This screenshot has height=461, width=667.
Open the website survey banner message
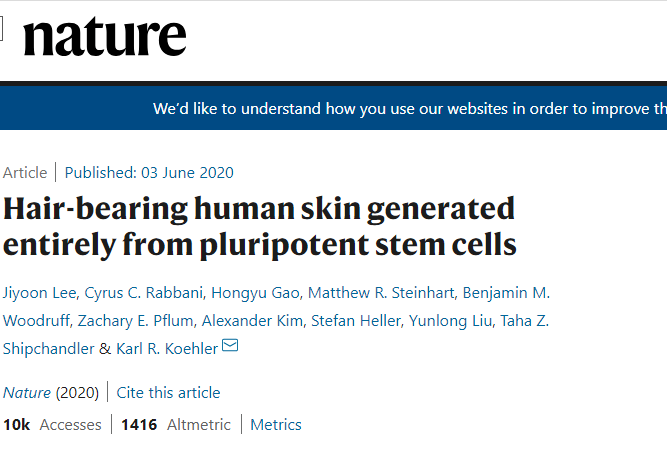pyautogui.click(x=410, y=109)
